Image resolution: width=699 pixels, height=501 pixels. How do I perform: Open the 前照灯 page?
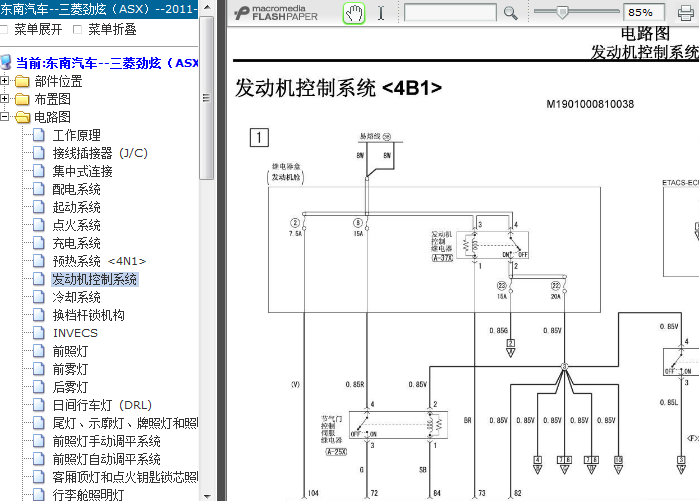pos(70,351)
